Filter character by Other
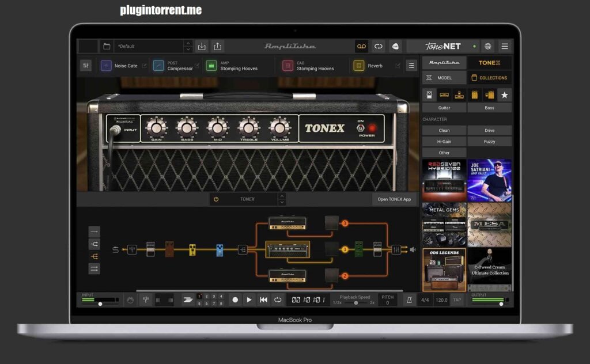This screenshot has height=364, width=590. pyautogui.click(x=444, y=153)
